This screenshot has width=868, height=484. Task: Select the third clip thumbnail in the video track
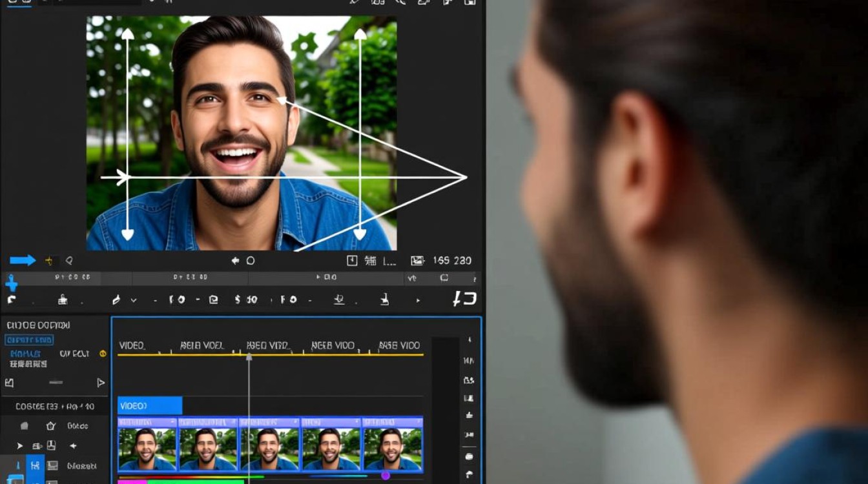pos(269,444)
